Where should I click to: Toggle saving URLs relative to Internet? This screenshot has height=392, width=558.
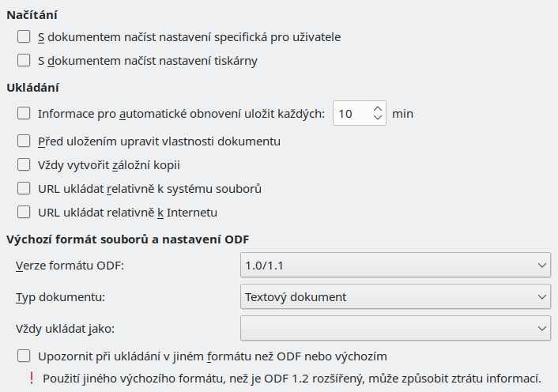tap(24, 212)
